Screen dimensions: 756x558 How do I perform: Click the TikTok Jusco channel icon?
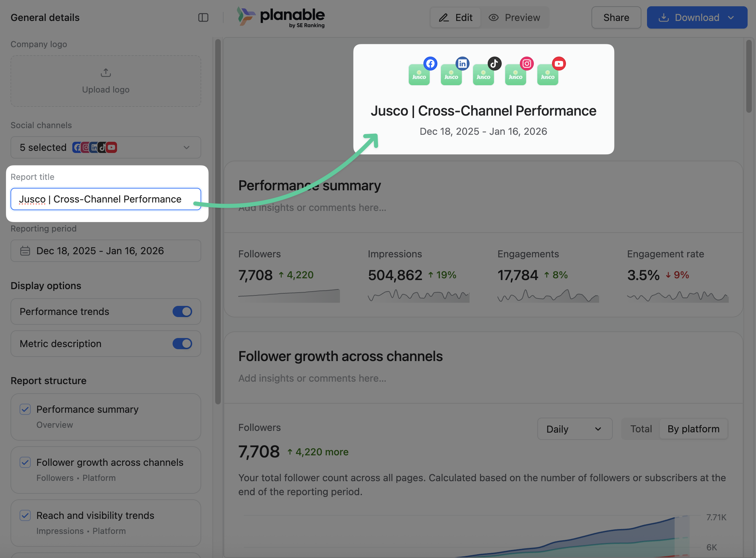tap(484, 74)
